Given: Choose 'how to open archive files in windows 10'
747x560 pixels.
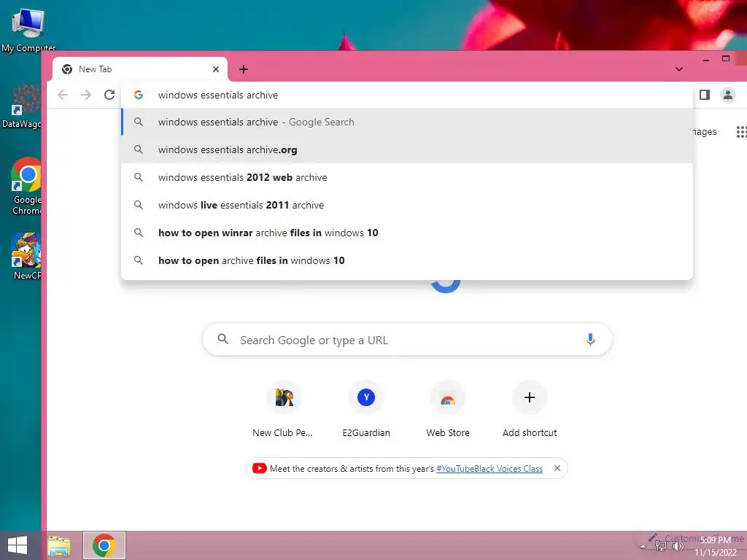Looking at the screenshot, I should 407,260.
